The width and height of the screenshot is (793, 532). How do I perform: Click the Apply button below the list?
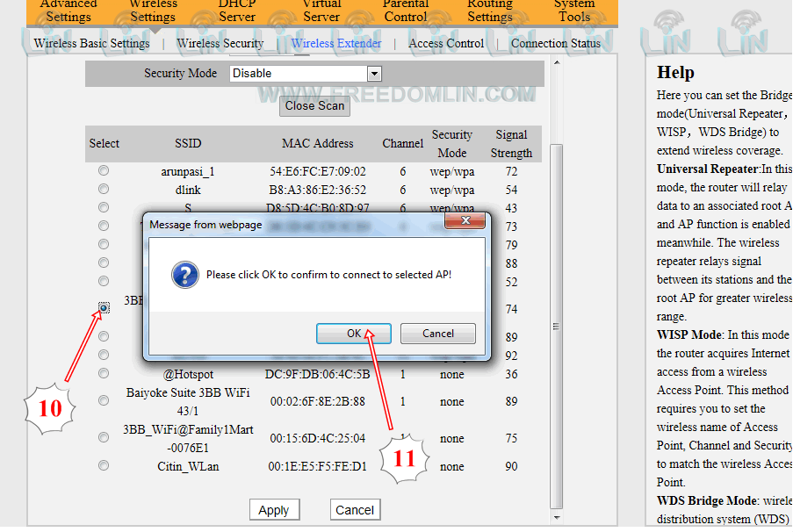pos(274,510)
